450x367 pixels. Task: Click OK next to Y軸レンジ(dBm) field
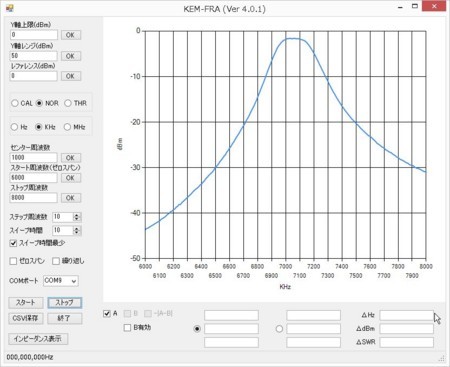pos(70,56)
